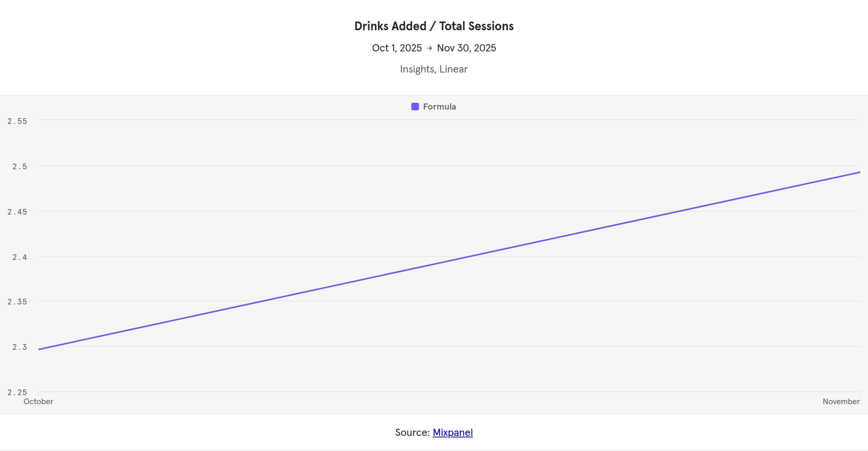868x451 pixels.
Task: Click the 2.25 y-axis label
Action: click(x=17, y=393)
